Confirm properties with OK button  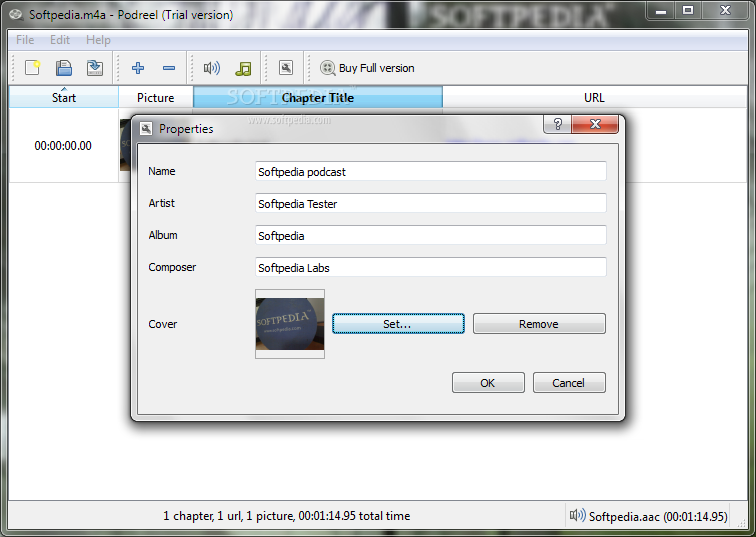(x=488, y=383)
